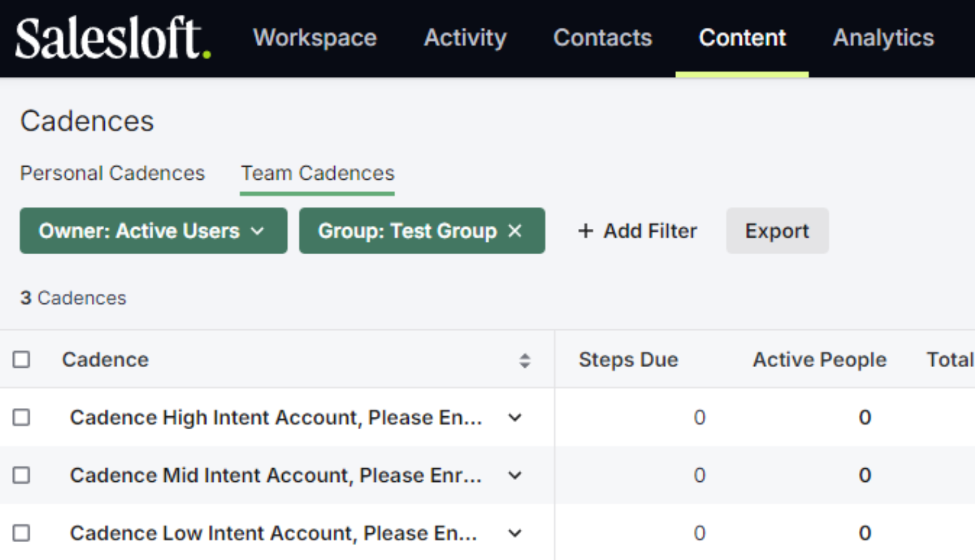The image size is (975, 560).
Task: Open the Cadence High Intent Account link
Action: click(x=275, y=417)
